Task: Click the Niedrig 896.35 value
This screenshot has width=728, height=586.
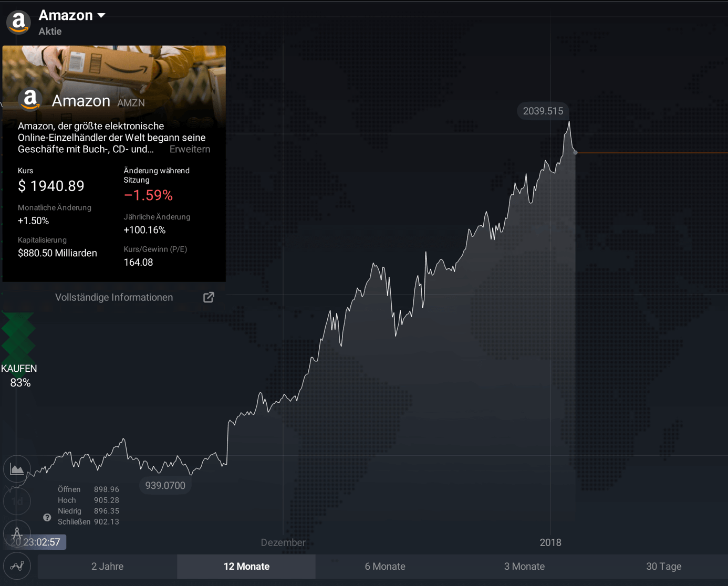Action: tap(107, 511)
